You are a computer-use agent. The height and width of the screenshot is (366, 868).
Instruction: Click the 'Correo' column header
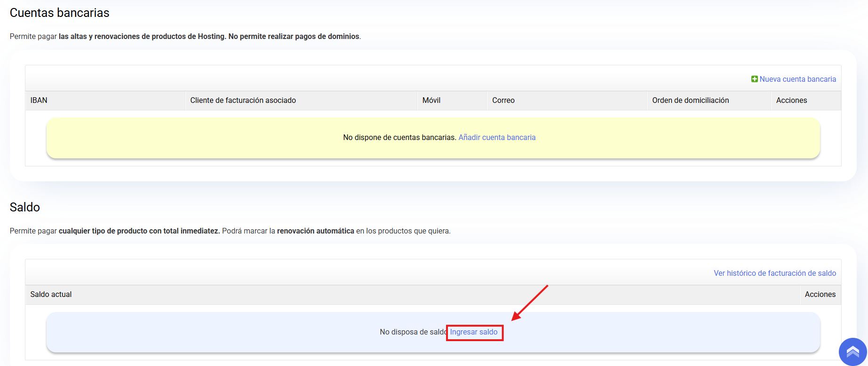coord(503,101)
